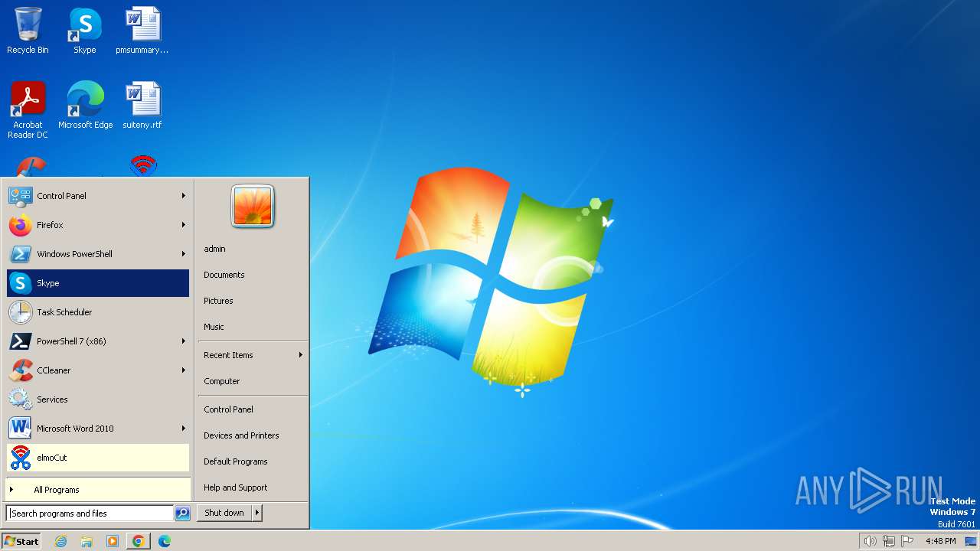Screen dimensions: 980x551
Task: Open the Skype desktop shortcut
Action: pyautogui.click(x=85, y=31)
